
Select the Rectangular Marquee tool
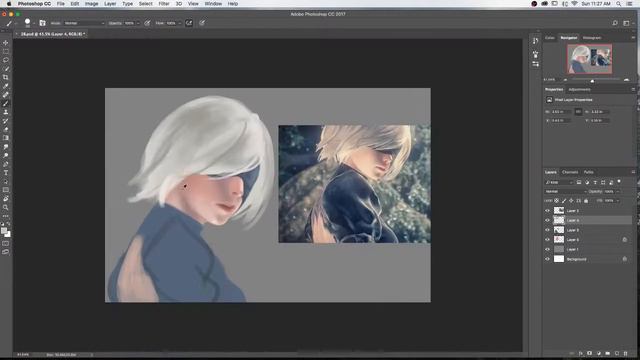(6, 51)
